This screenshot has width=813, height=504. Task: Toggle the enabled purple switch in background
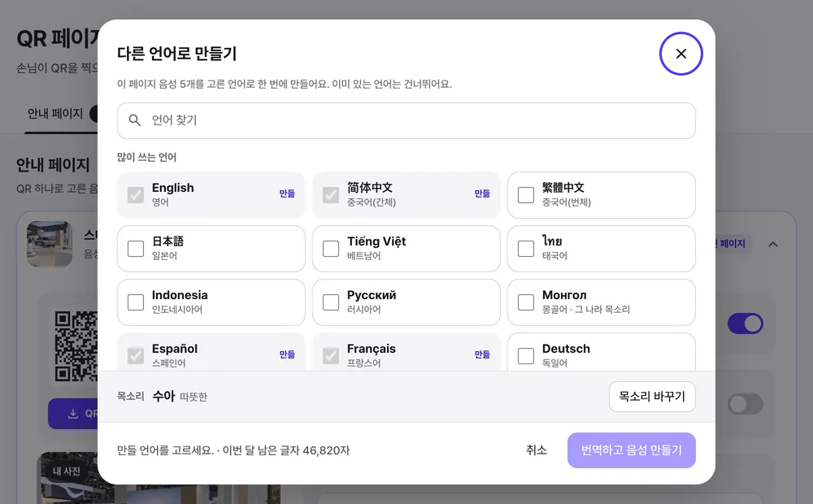[x=745, y=324]
